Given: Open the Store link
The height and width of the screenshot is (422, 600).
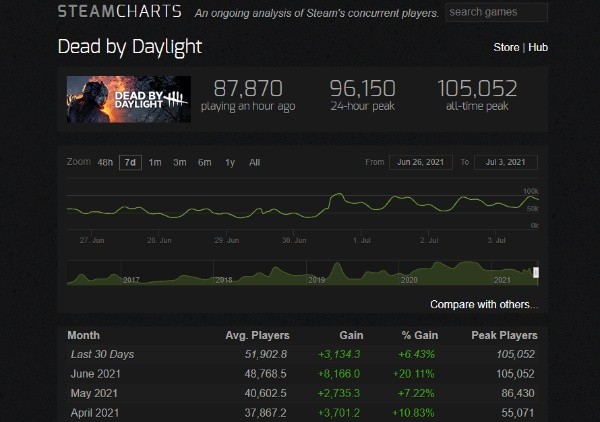Looking at the screenshot, I should coord(506,47).
